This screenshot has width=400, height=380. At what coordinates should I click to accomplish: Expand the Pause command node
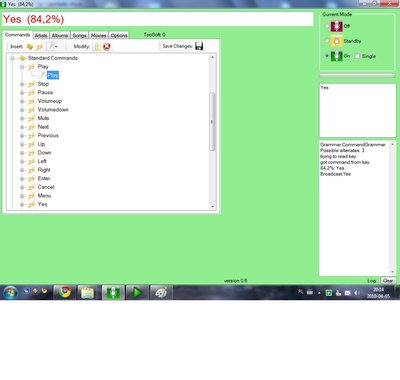(22, 93)
